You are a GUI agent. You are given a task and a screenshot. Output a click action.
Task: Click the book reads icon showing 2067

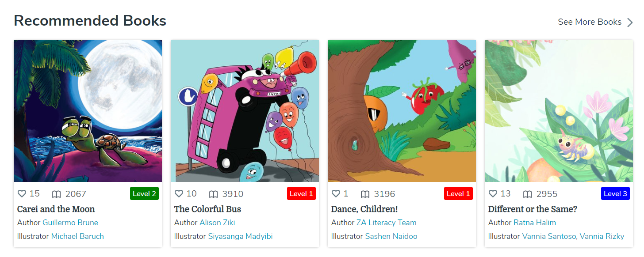pyautogui.click(x=56, y=194)
